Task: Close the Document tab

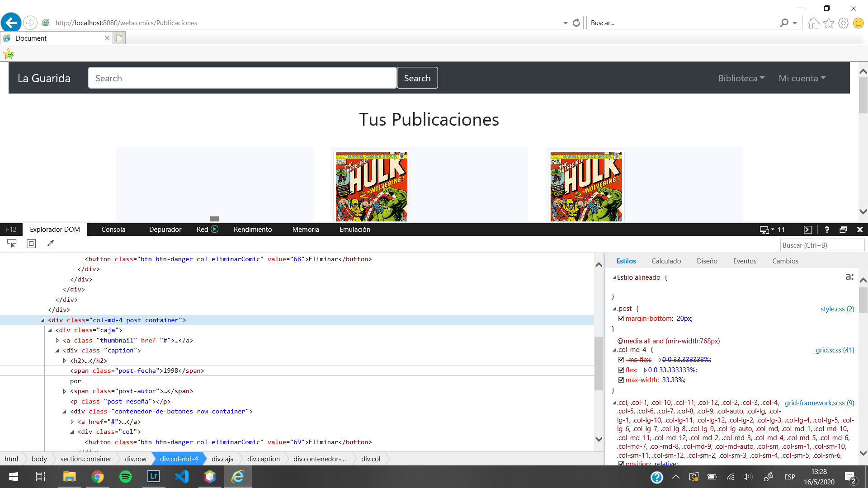Action: [x=107, y=38]
